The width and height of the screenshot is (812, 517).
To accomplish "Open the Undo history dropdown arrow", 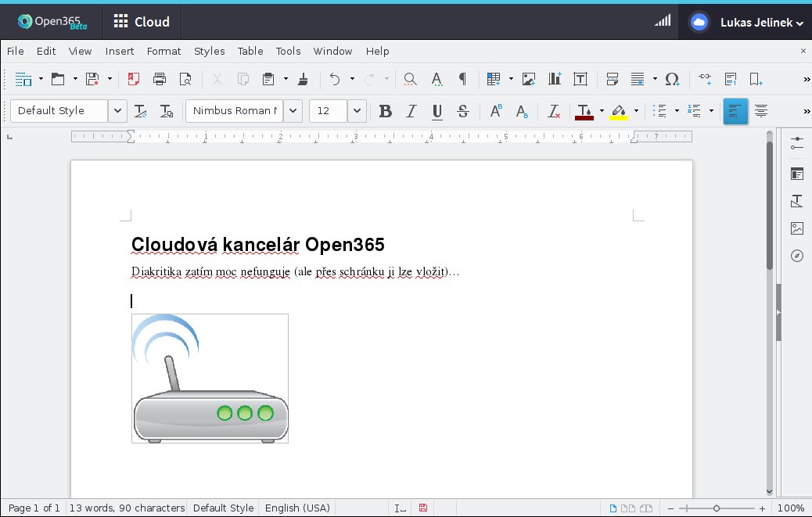I will tap(352, 79).
